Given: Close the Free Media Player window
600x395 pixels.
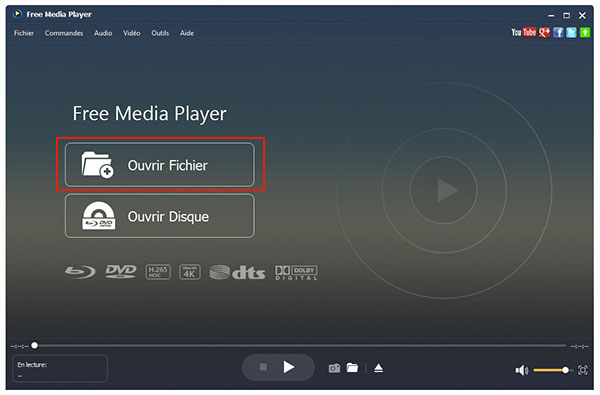Looking at the screenshot, I should pos(582,16).
